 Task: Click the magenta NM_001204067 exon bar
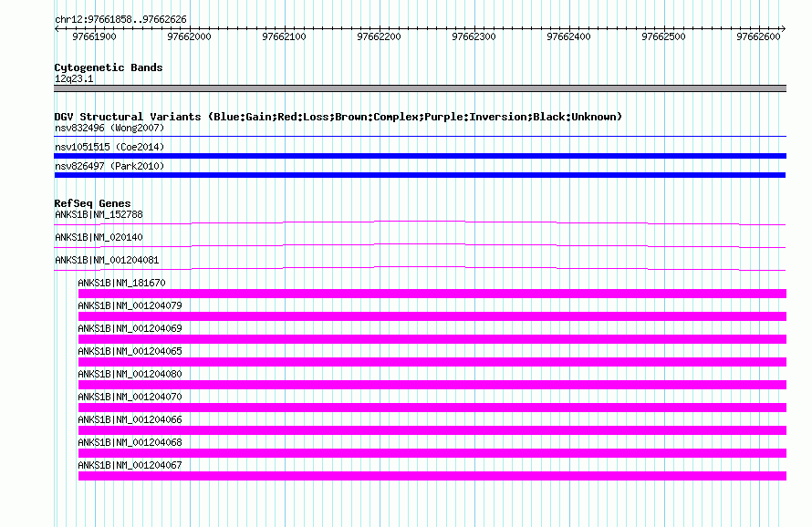pyautogui.click(x=432, y=476)
